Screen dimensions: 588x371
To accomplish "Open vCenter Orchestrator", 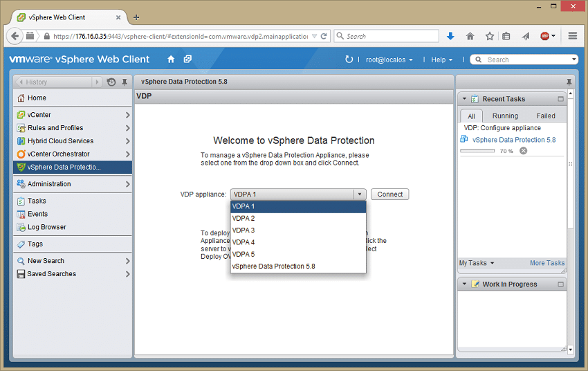I will pos(73,154).
